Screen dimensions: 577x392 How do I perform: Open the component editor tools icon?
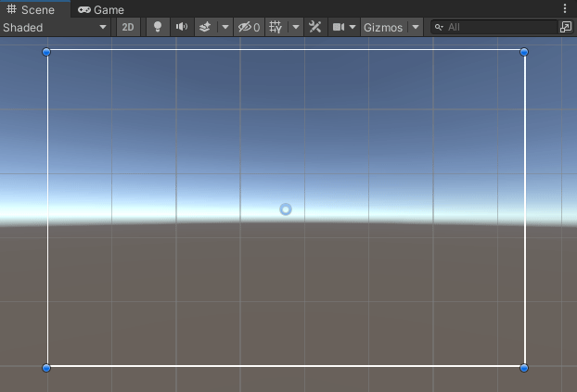pos(315,28)
